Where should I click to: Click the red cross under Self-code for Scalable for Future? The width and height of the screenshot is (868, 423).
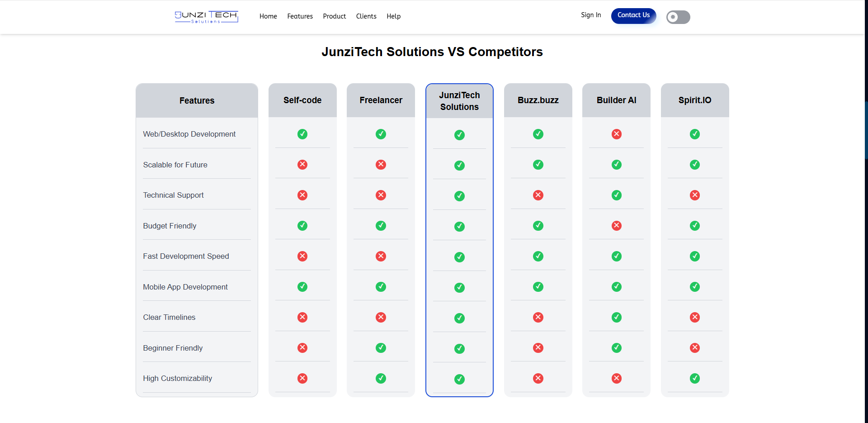coord(302,165)
